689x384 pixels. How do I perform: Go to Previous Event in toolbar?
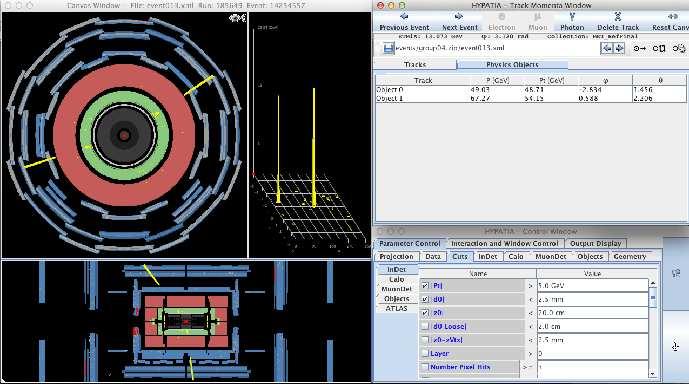(x=404, y=22)
